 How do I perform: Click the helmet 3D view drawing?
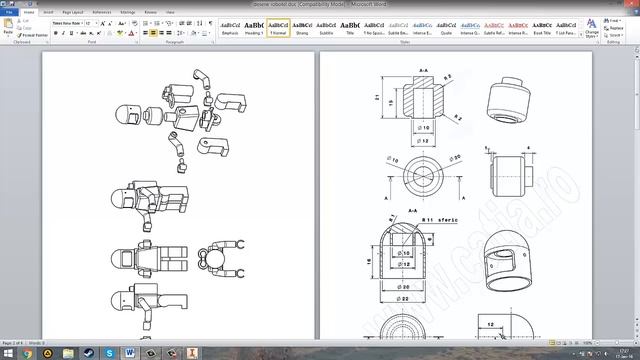click(507, 261)
